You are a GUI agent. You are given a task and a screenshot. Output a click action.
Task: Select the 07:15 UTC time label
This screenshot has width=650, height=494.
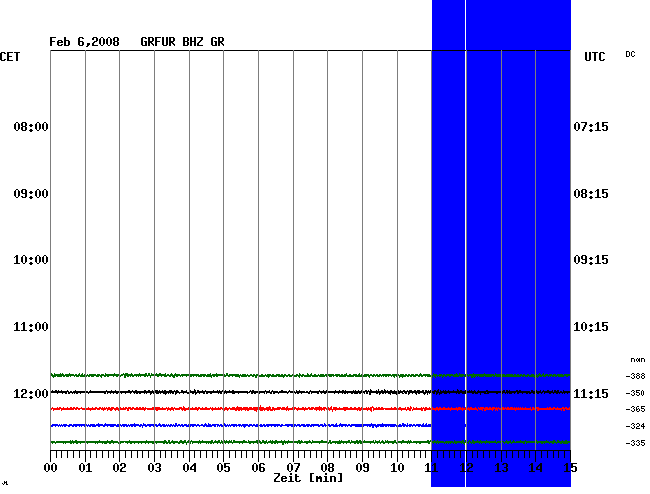click(591, 126)
